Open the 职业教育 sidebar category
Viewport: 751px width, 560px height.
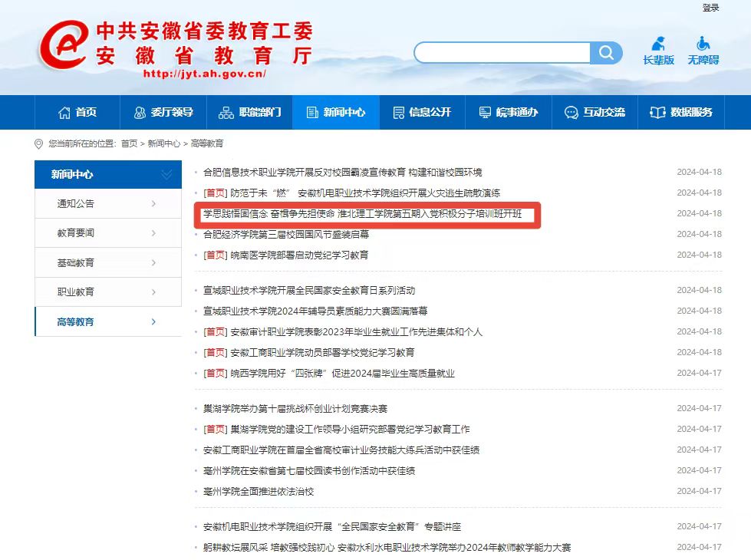click(x=107, y=292)
